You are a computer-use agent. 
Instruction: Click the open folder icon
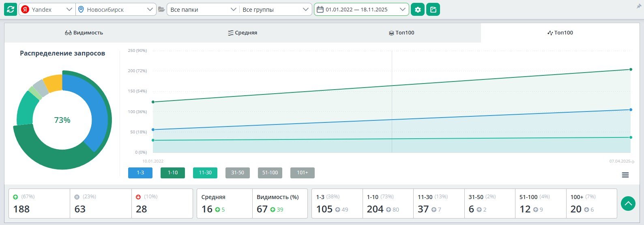pyautogui.click(x=161, y=9)
